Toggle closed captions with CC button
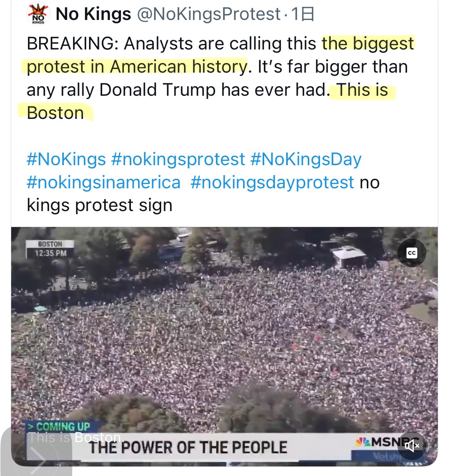449x476 pixels. 411,253
